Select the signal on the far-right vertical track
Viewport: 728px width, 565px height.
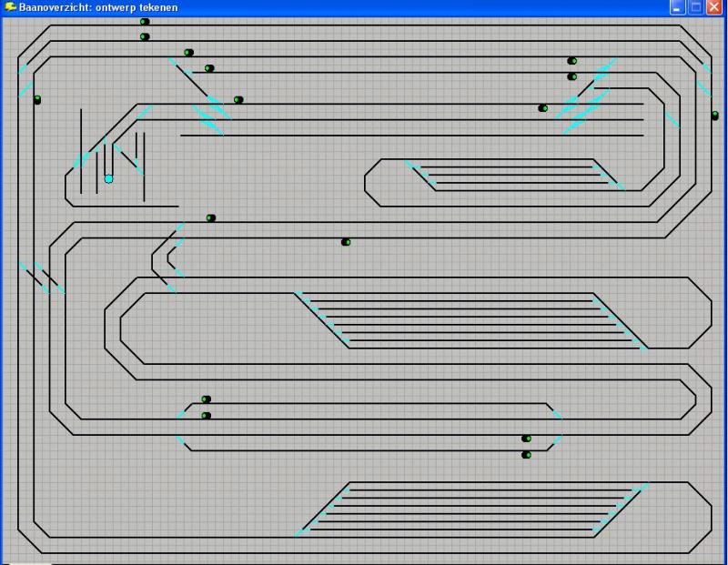tap(714, 116)
